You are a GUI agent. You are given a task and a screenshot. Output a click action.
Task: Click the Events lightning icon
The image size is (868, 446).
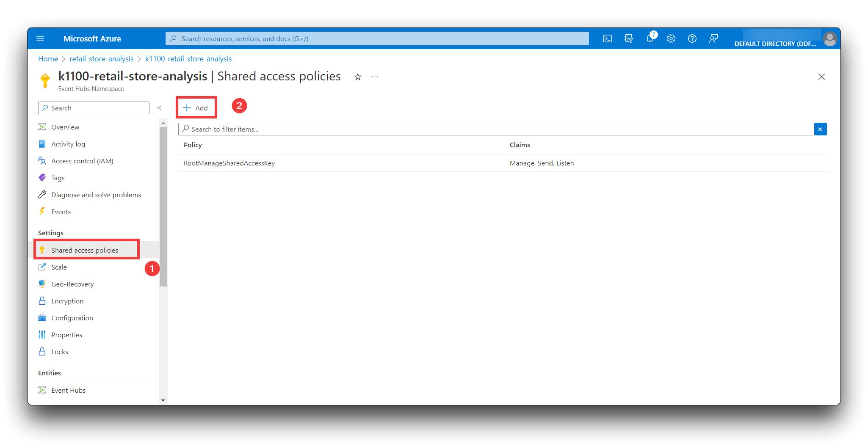coord(42,212)
